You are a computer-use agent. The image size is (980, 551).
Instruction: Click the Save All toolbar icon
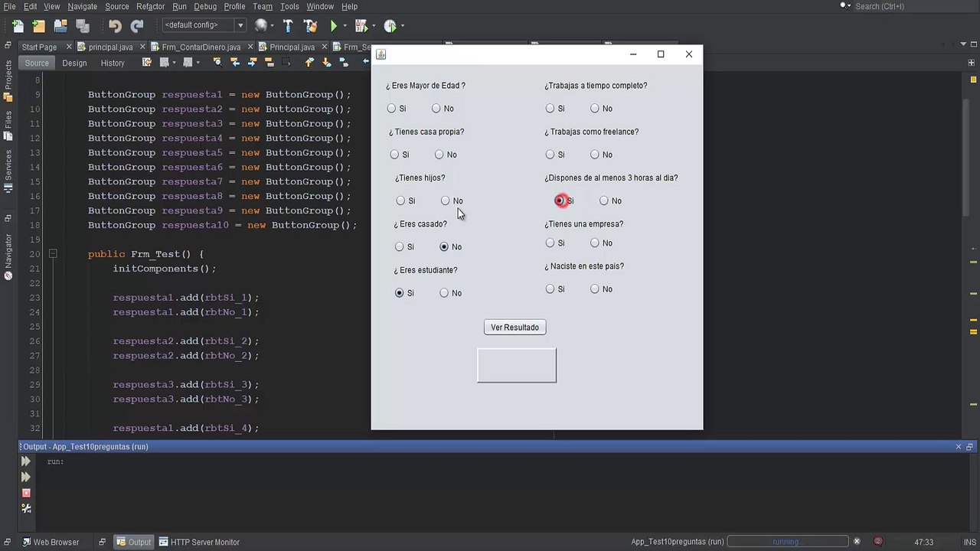tap(82, 25)
